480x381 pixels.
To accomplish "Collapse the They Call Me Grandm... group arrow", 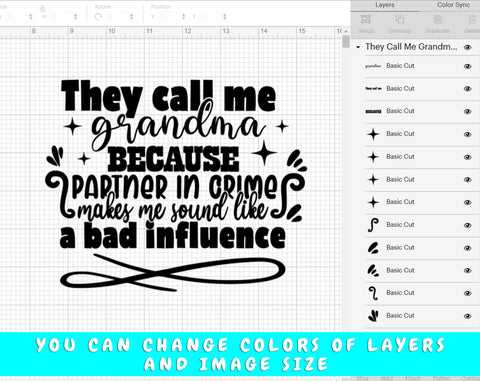I will coord(358,47).
